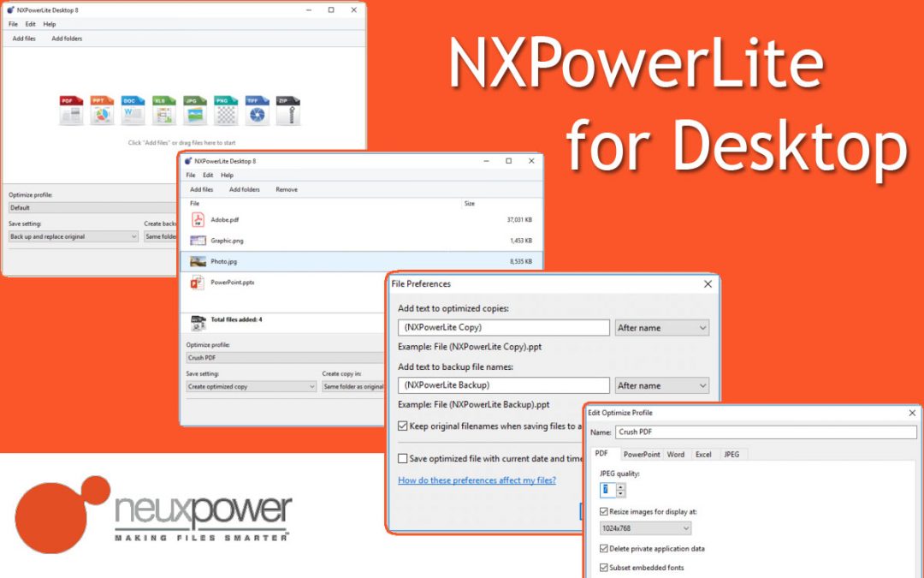
Task: Open the 1024x768 resize resolution dropdown
Action: click(645, 528)
